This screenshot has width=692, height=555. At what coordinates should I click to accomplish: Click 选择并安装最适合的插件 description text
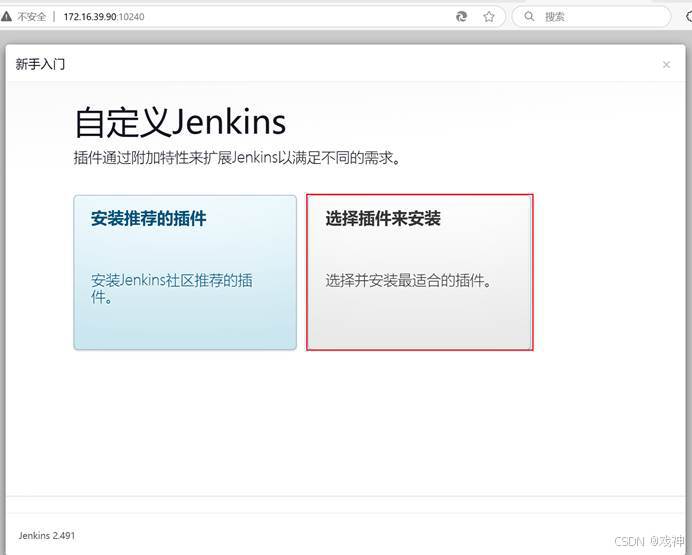click(x=409, y=280)
